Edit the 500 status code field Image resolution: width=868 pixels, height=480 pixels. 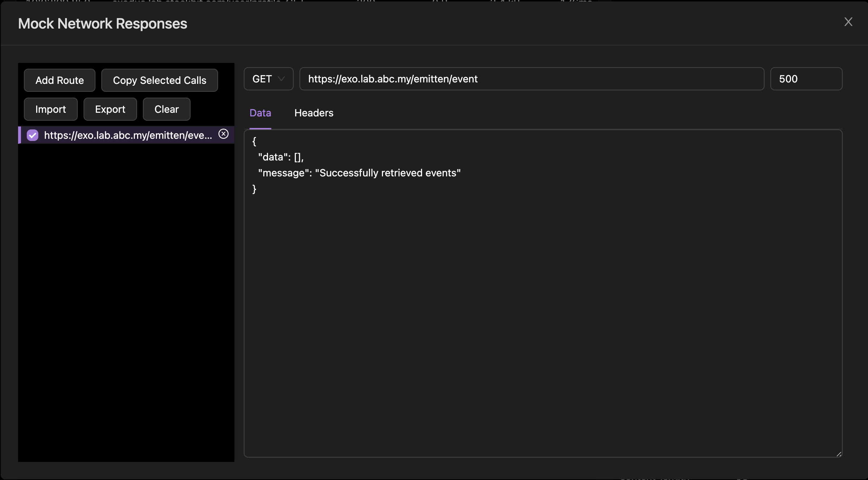click(x=806, y=79)
